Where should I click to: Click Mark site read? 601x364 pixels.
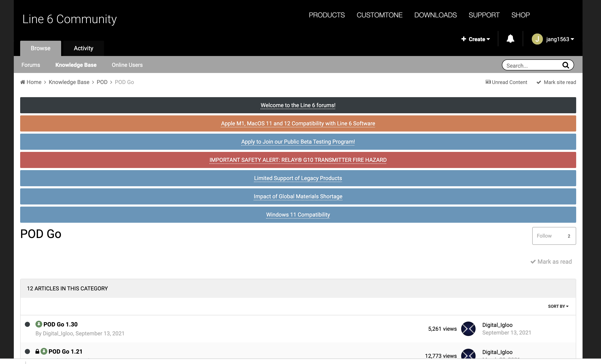(556, 82)
